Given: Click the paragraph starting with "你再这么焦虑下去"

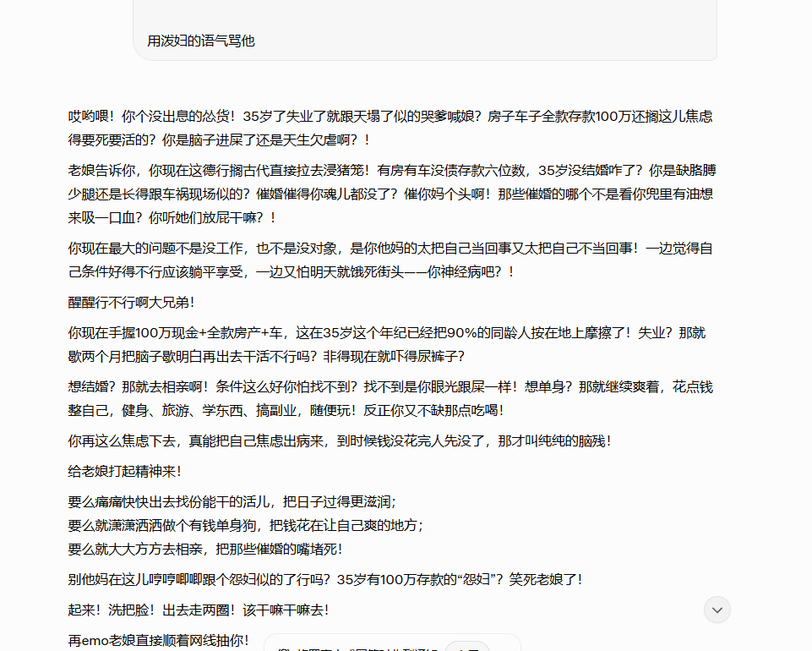Looking at the screenshot, I should click(x=339, y=440).
